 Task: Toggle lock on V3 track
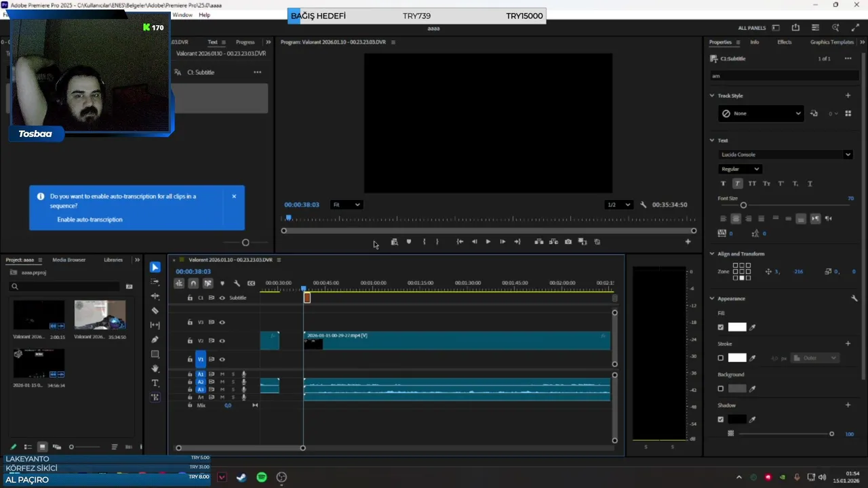190,323
